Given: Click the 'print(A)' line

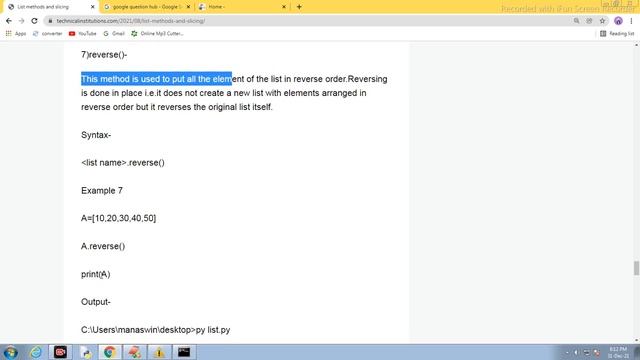Looking at the screenshot, I should point(96,274).
